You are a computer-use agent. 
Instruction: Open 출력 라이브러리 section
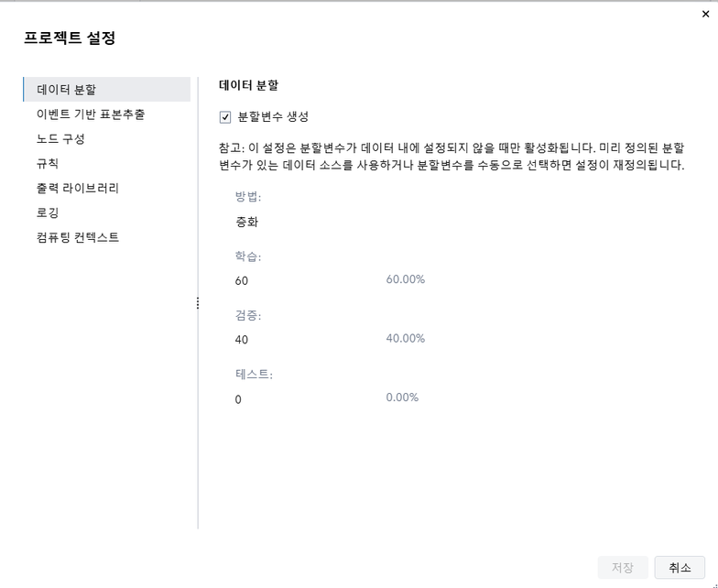coord(78,189)
